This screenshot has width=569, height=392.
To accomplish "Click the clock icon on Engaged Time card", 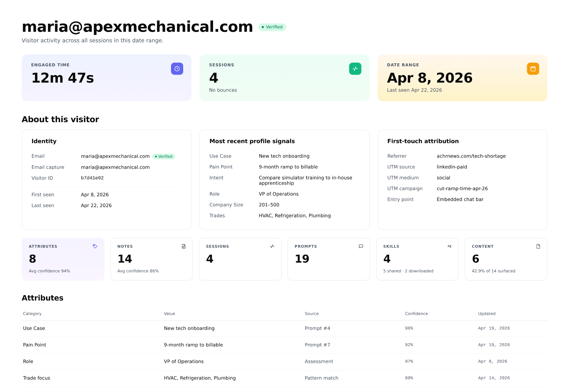I will pyautogui.click(x=177, y=69).
